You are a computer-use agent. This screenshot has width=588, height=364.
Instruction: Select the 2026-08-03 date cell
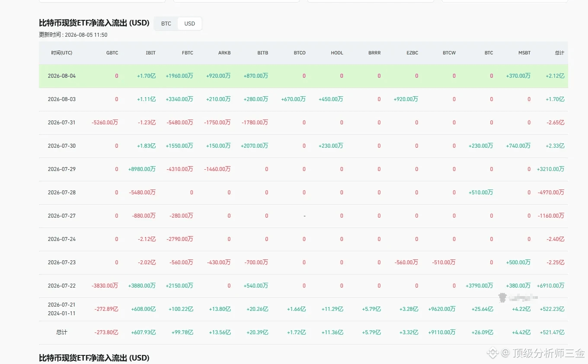62,99
